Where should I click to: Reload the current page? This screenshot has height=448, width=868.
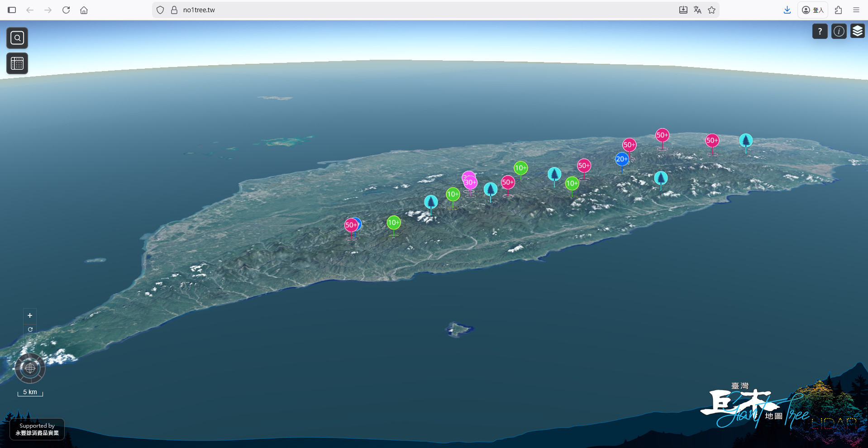(66, 10)
